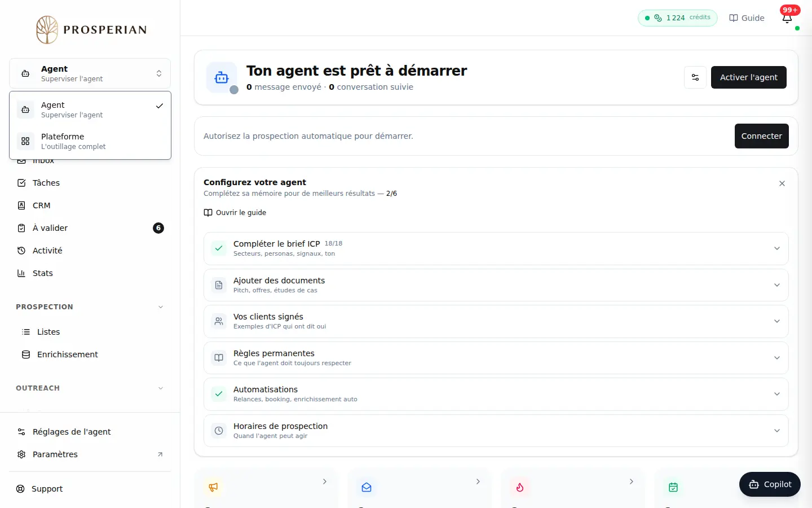The image size is (812, 508).
Task: Click the Prosperian tree logo
Action: [47, 30]
